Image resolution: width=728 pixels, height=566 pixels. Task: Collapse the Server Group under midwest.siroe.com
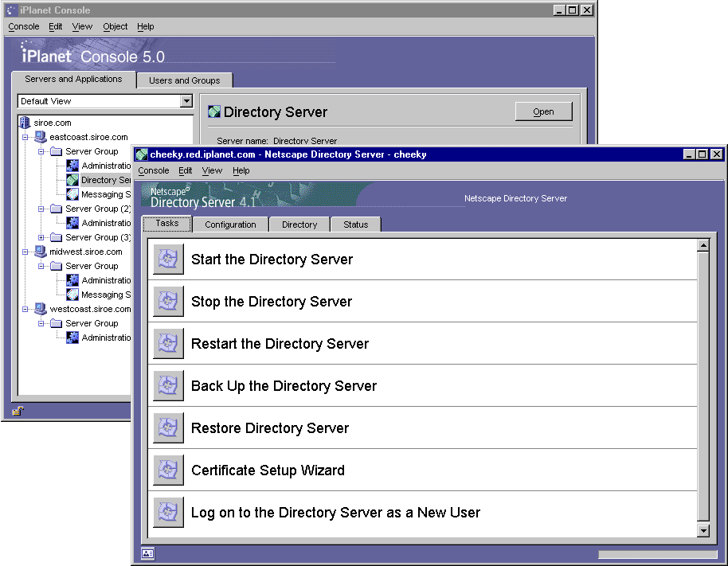pyautogui.click(x=41, y=266)
